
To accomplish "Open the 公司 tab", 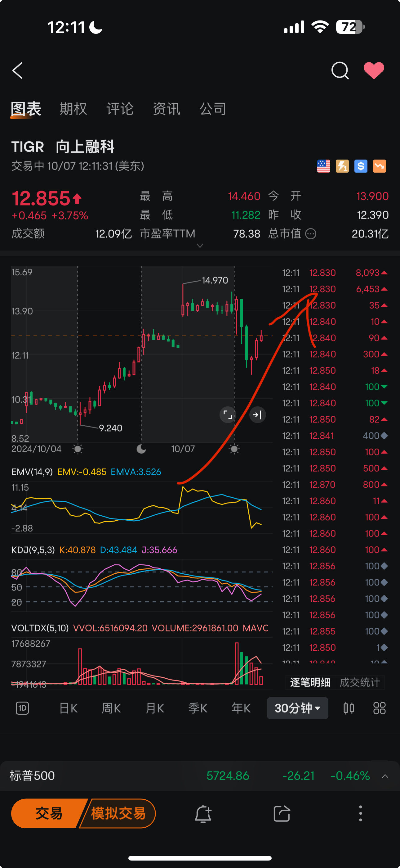I will 213,109.
